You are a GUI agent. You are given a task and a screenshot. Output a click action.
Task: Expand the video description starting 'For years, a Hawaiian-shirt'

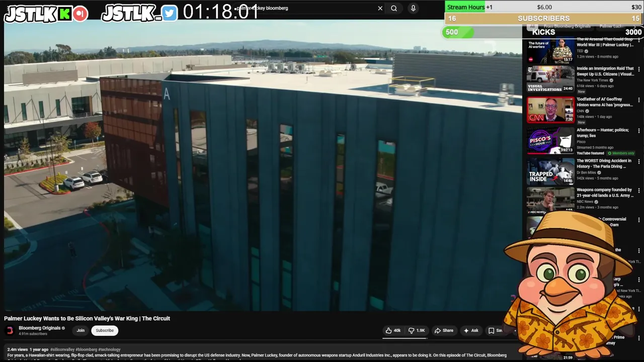click(x=257, y=355)
